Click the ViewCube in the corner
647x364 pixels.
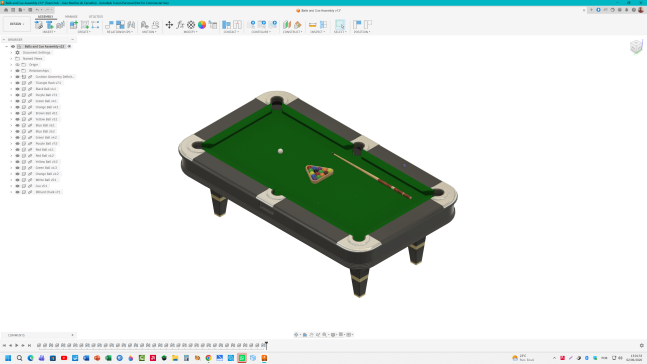(636, 47)
